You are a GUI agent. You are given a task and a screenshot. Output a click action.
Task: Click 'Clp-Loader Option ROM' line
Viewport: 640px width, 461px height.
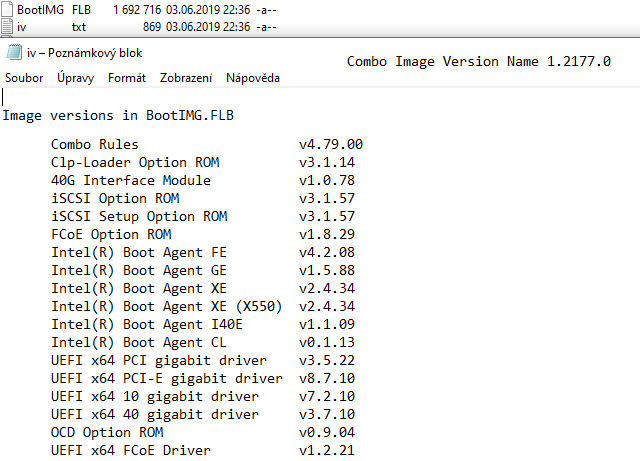[x=135, y=163]
